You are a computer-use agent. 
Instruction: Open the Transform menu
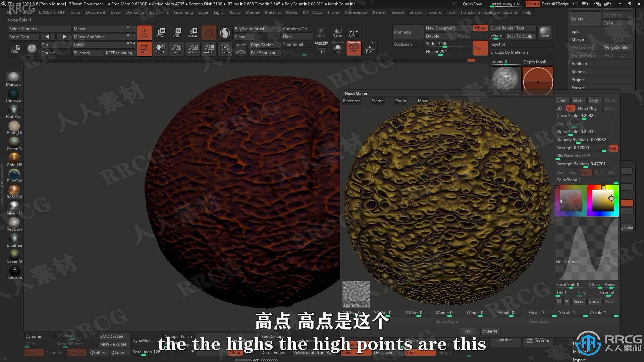pos(470,12)
